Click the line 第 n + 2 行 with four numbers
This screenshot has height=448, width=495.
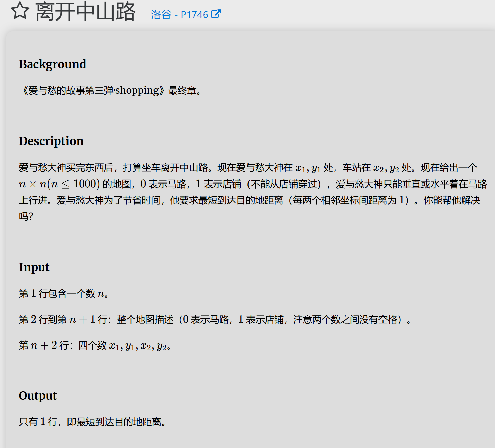pos(95,346)
